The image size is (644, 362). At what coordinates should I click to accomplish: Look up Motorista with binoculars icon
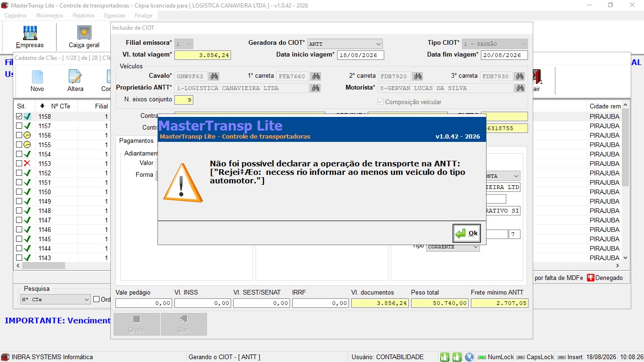pyautogui.click(x=520, y=88)
